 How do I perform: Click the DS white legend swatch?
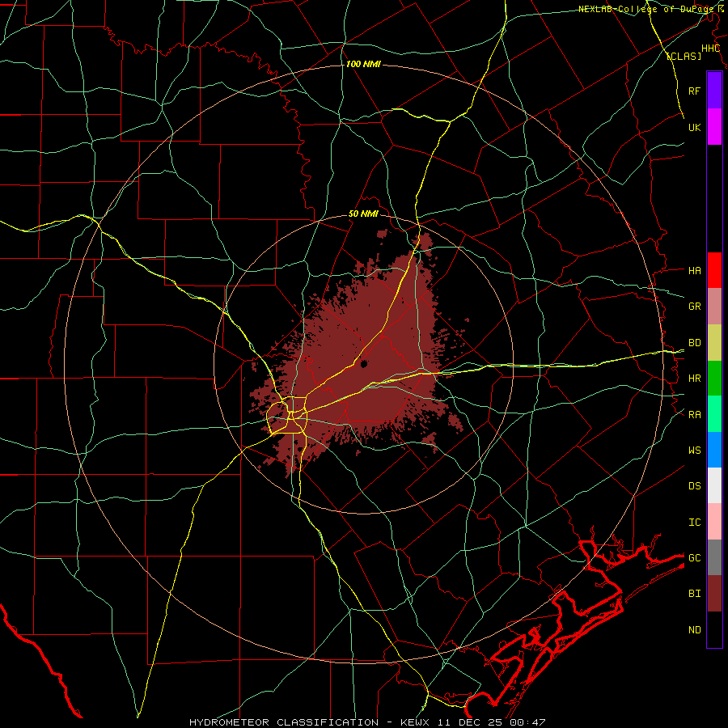(x=714, y=485)
